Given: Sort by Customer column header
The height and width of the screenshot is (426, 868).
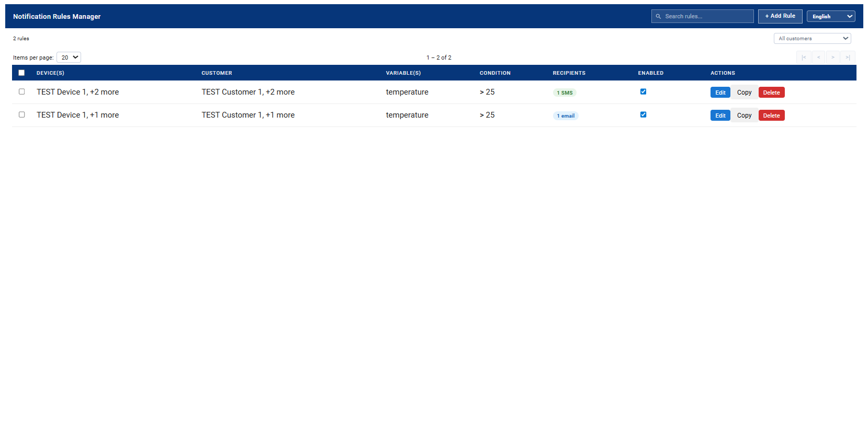Looking at the screenshot, I should [x=217, y=73].
